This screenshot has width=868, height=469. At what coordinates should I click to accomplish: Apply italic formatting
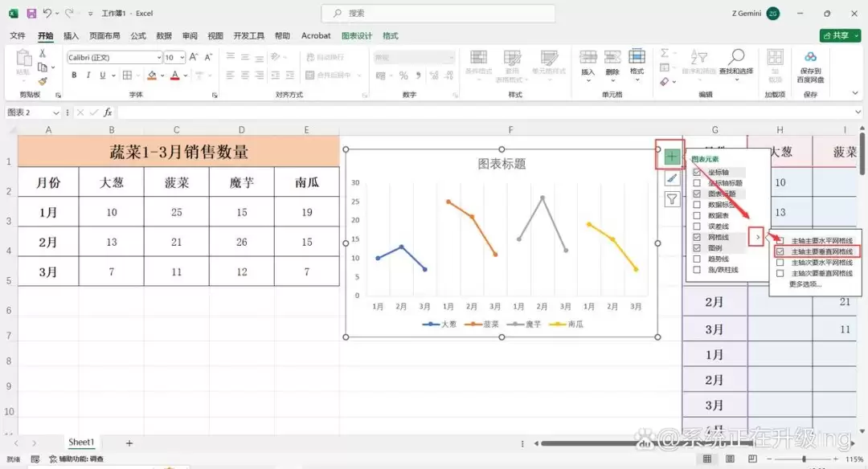[x=88, y=75]
